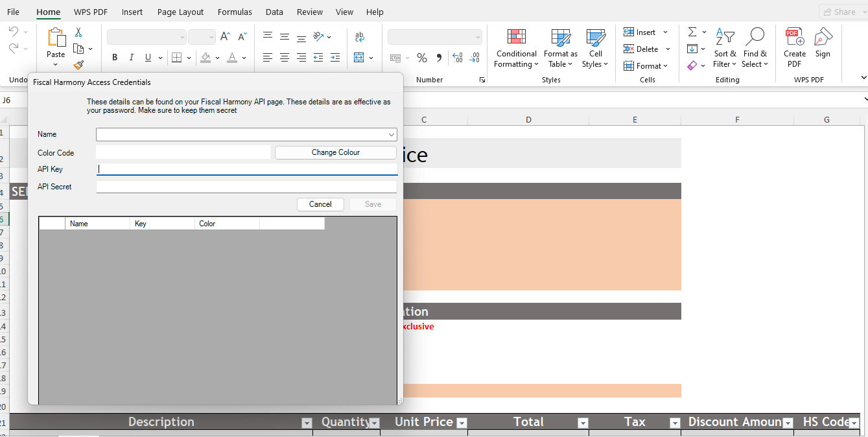Open the font name dropdown
868x437 pixels.
182,37
